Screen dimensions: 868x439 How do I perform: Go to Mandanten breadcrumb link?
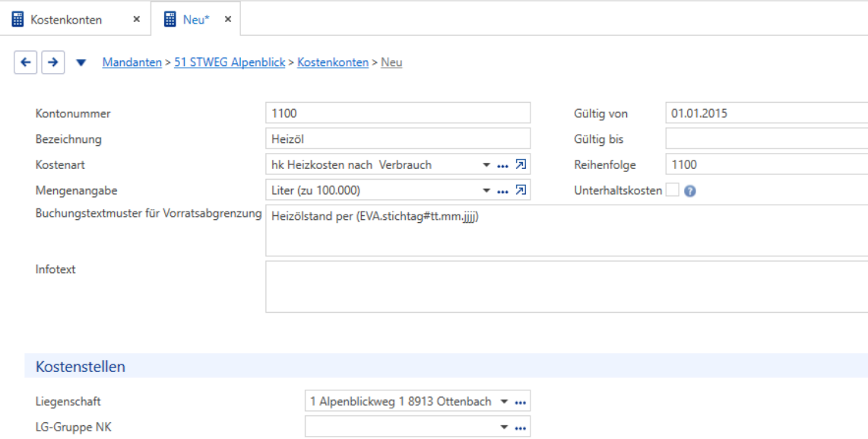[133, 62]
